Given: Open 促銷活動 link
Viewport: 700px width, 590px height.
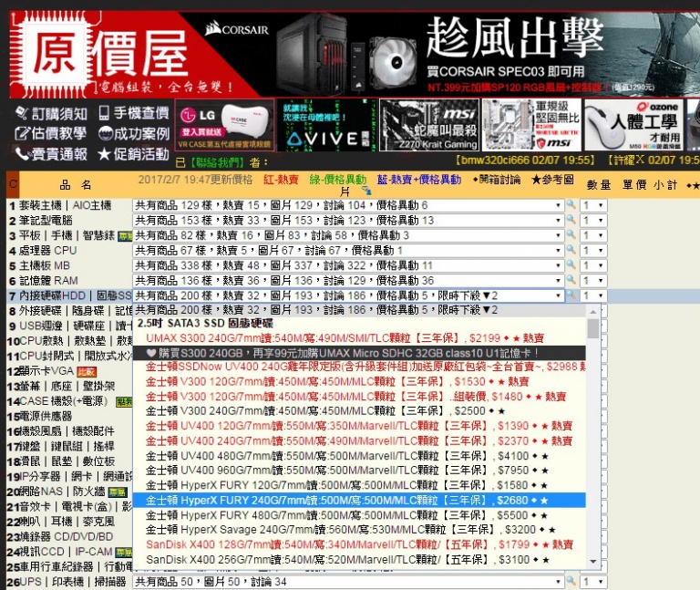Looking at the screenshot, I should pos(134,154).
